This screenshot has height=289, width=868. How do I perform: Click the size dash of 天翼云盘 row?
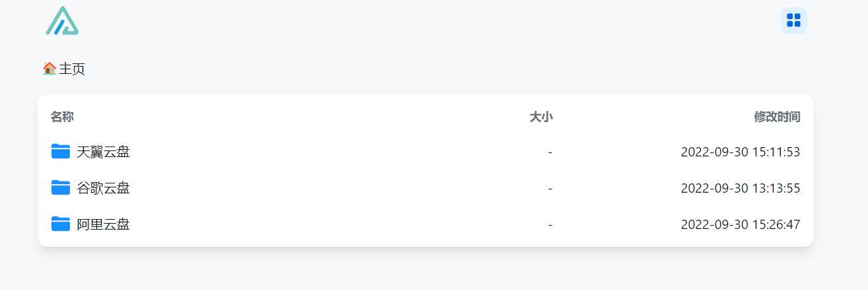(x=550, y=152)
